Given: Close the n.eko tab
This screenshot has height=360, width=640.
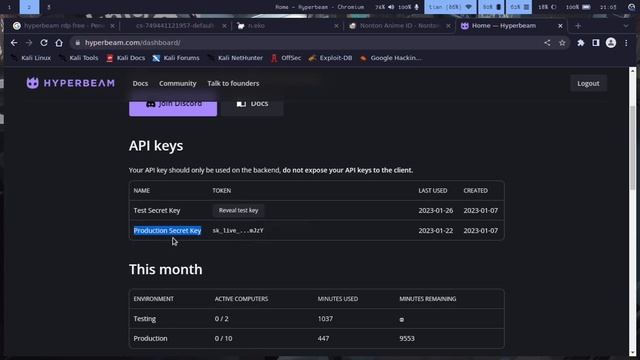Looking at the screenshot, I should click(336, 26).
